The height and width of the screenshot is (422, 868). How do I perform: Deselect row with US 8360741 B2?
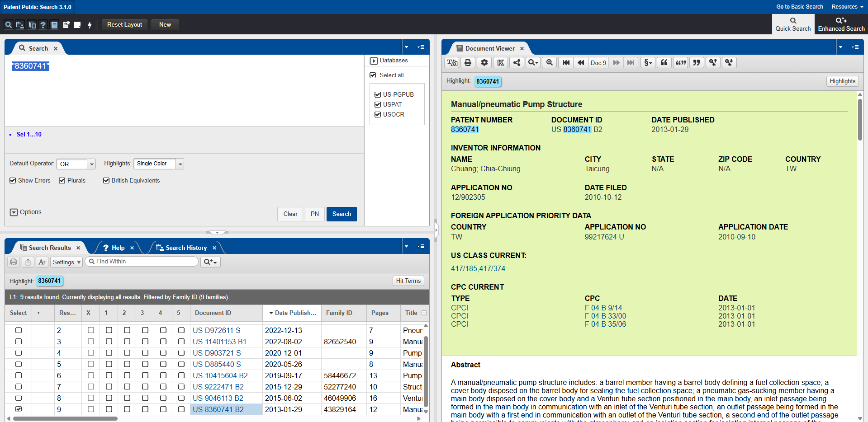tap(19, 409)
